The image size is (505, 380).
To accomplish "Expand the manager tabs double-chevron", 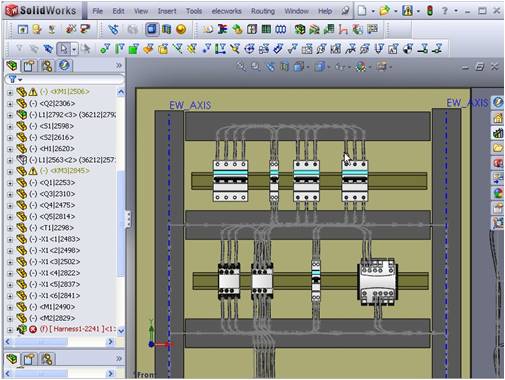I will tap(119, 66).
